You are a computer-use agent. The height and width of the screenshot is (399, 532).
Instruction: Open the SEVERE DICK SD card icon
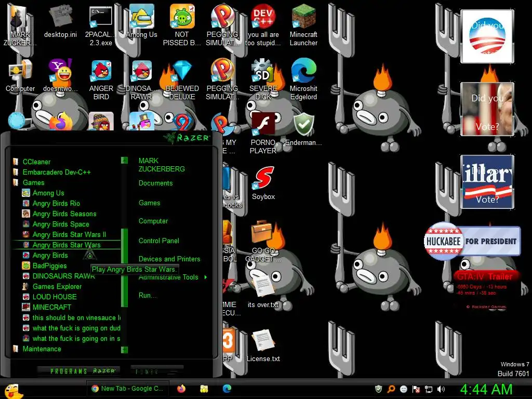tap(263, 80)
